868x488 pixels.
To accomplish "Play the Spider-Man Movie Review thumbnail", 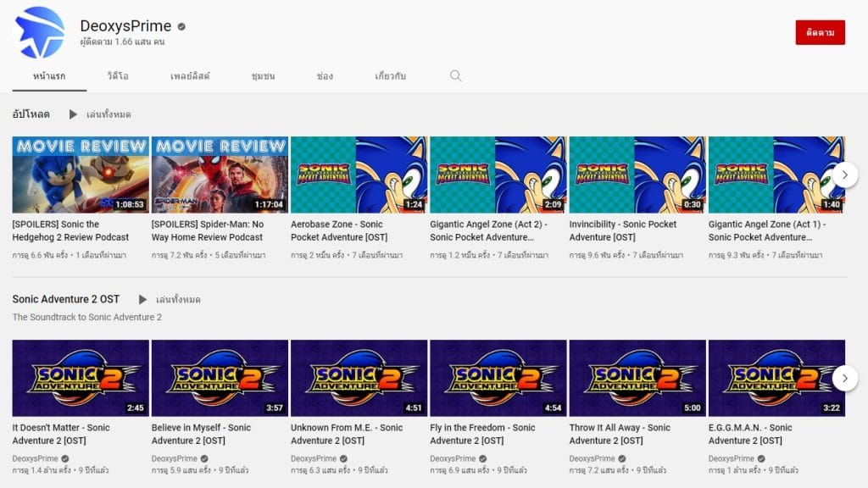I will coord(220,175).
